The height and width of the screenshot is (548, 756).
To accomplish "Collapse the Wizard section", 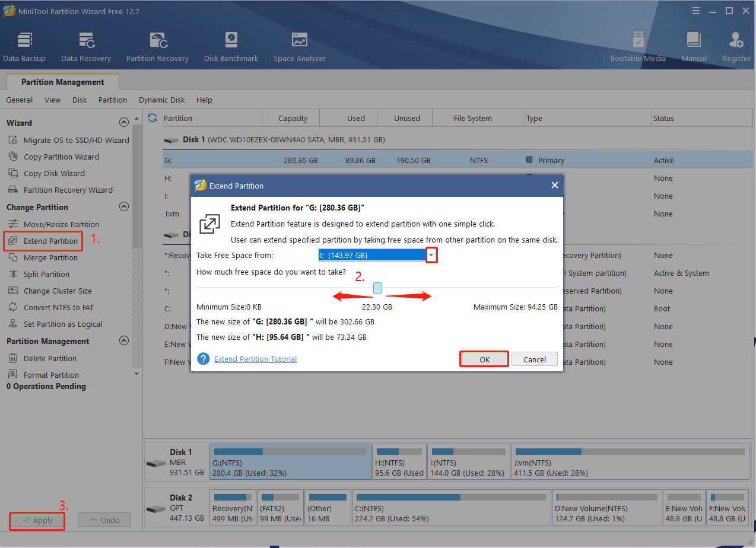I will click(x=124, y=123).
